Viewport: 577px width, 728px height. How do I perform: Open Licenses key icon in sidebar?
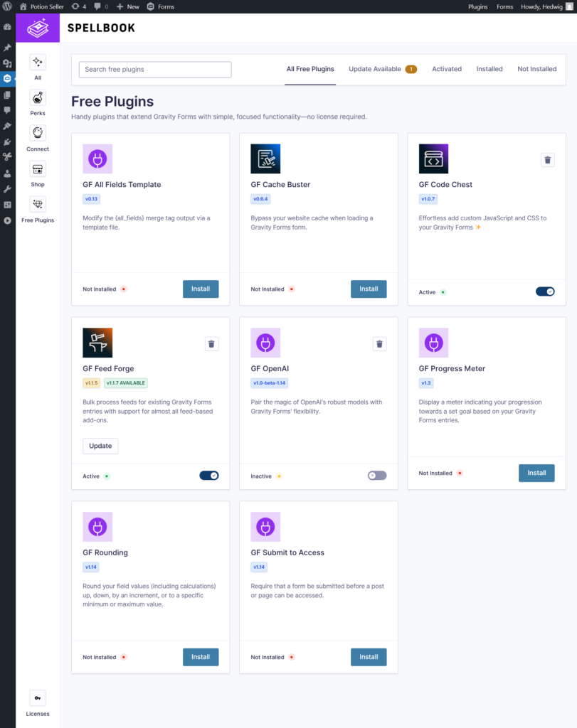(38, 698)
